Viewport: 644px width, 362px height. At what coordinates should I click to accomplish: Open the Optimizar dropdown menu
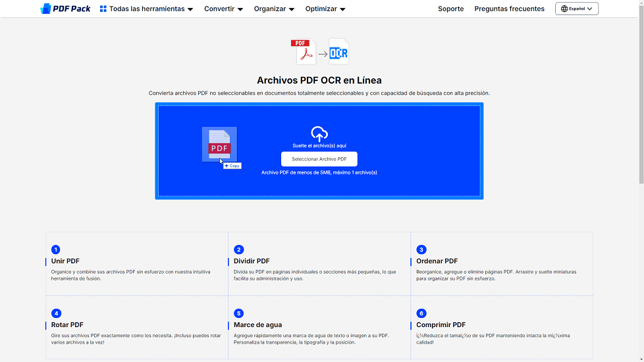click(325, 9)
